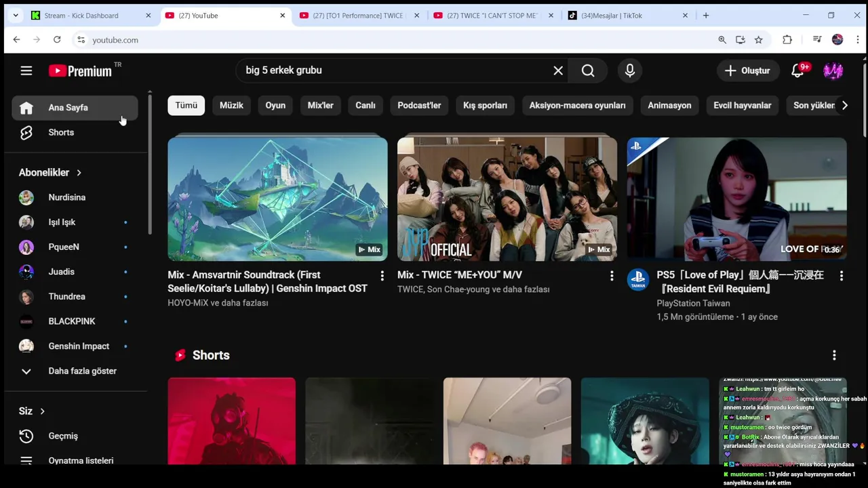
Task: Show more filter chips with right arrow
Action: pyautogui.click(x=844, y=105)
